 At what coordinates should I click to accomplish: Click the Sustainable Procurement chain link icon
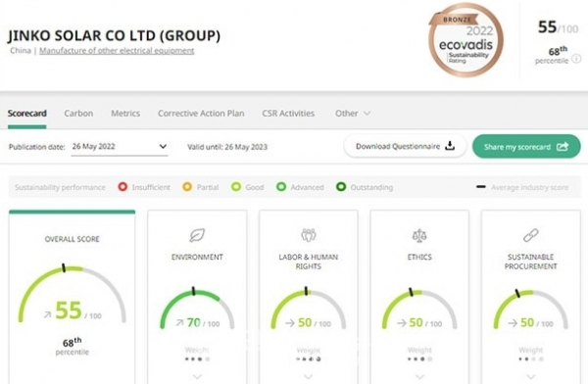coord(530,235)
